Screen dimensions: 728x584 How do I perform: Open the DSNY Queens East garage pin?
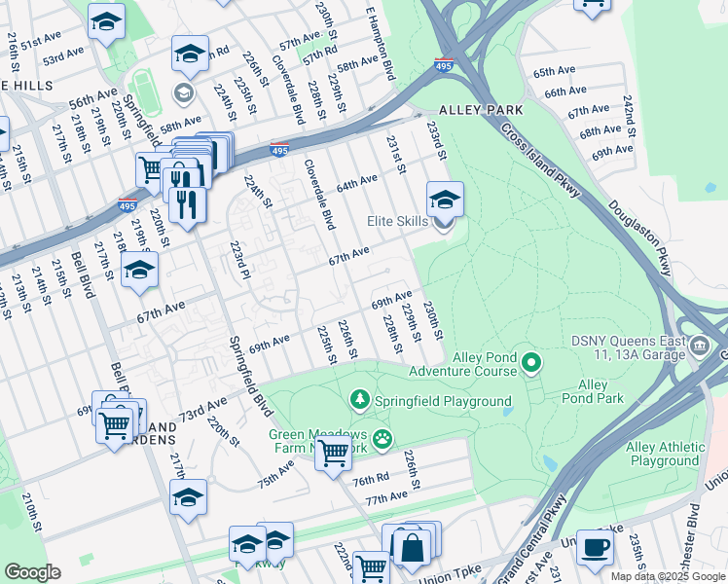701,347
